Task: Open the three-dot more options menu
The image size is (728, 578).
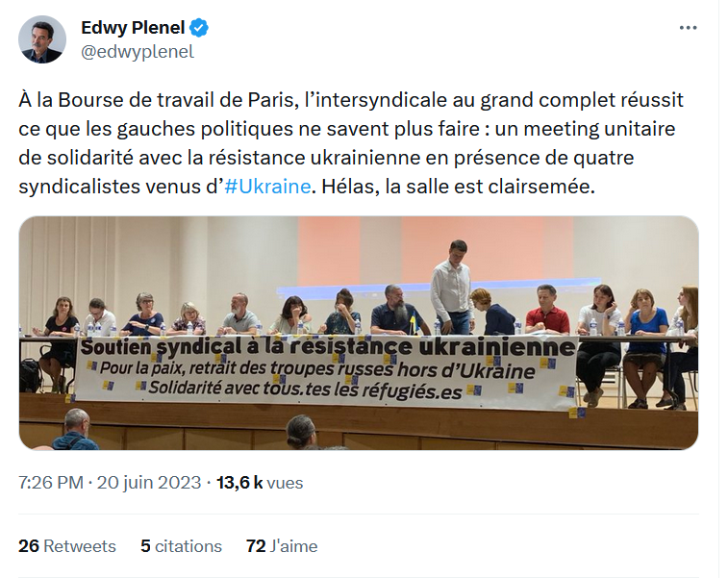Action: coord(688,28)
